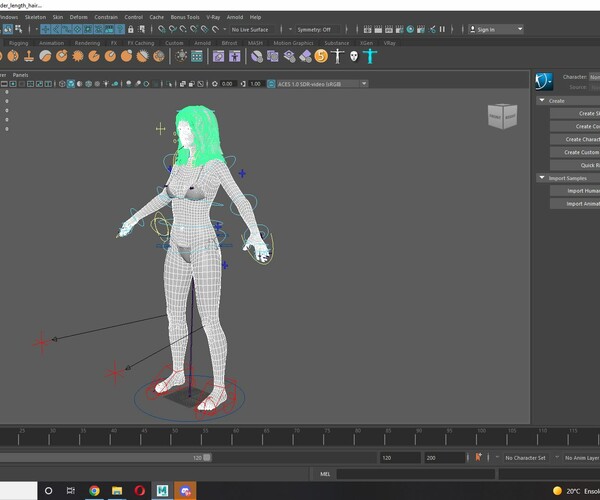
Task: Click the Create Character Definition button
Action: 575,139
